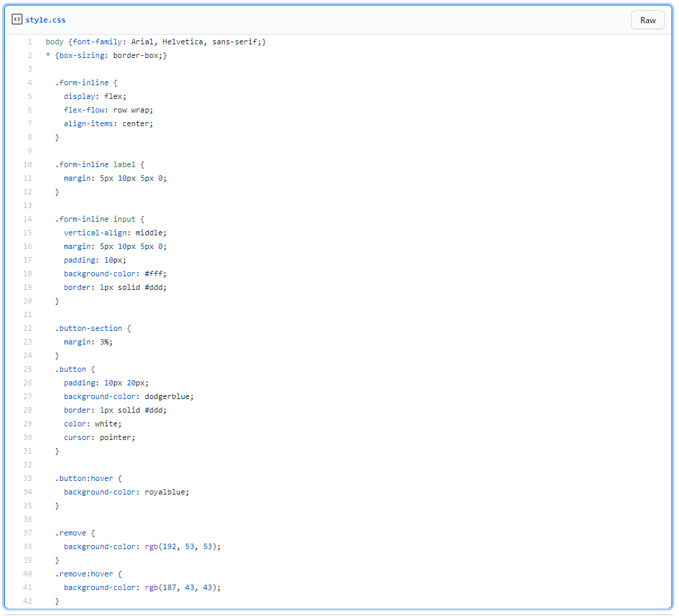The image size is (679, 616).
Task: Click the .button-section selector text
Action: pyautogui.click(x=90, y=328)
